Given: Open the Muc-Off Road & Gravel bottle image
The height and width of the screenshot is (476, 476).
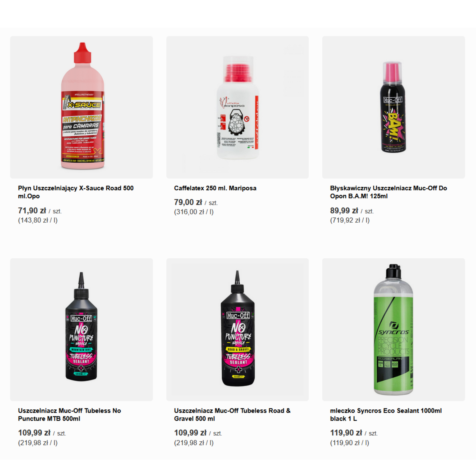Looking at the screenshot, I should coord(237,329).
